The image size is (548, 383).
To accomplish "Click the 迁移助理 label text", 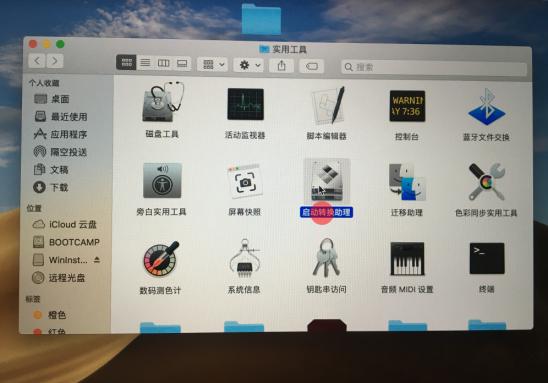I will (406, 212).
